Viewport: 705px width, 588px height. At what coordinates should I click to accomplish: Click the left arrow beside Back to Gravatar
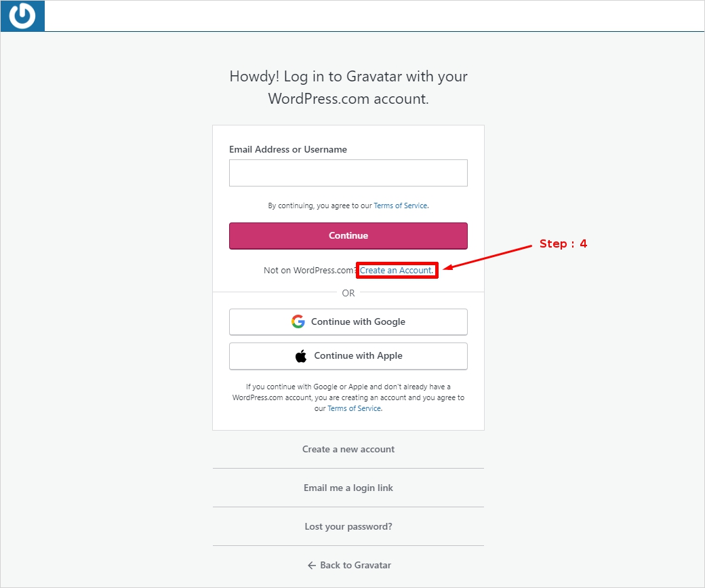coord(312,565)
